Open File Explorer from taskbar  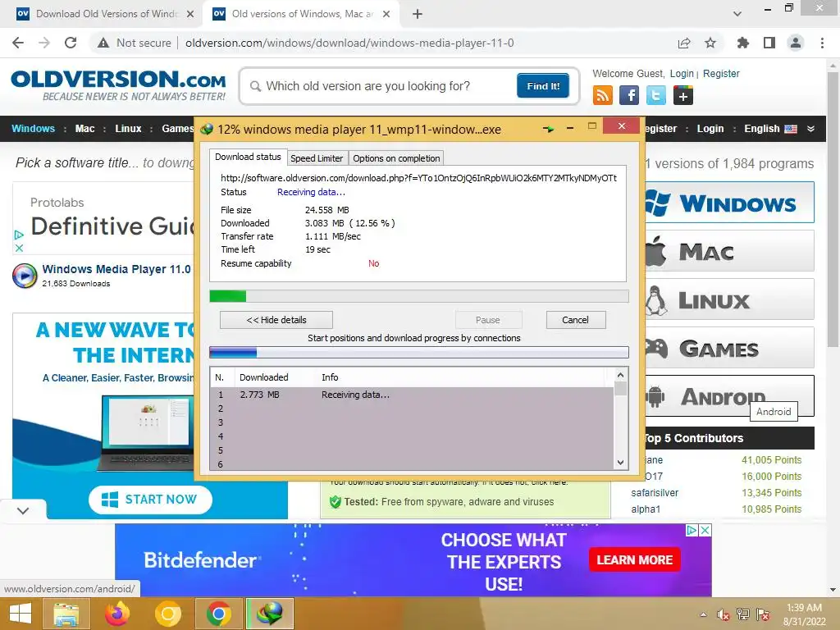point(66,614)
